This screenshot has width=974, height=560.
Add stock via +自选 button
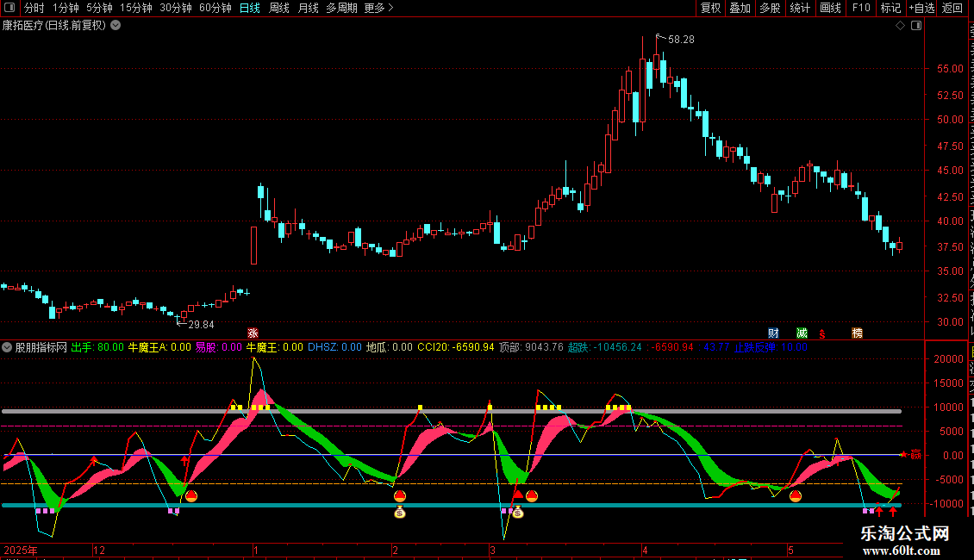[921, 8]
